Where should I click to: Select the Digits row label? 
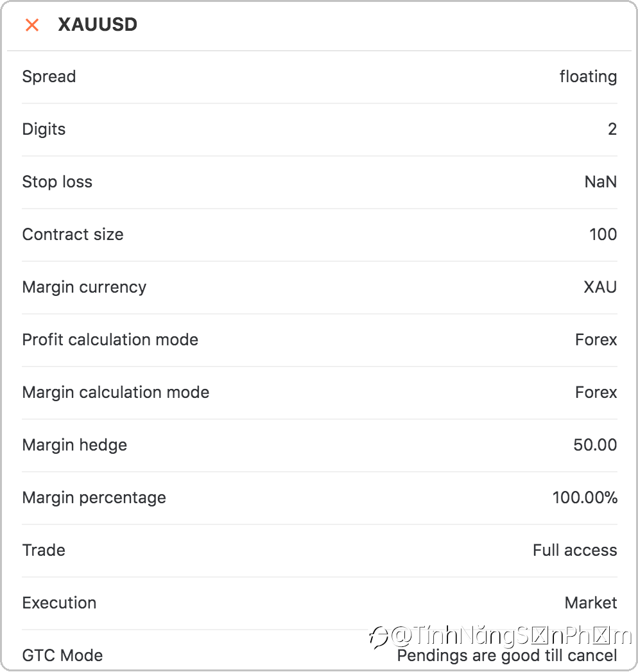click(44, 130)
